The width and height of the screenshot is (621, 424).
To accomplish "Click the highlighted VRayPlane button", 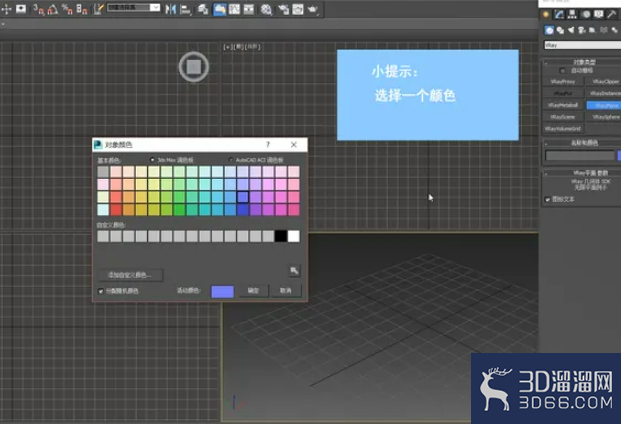I will [604, 105].
